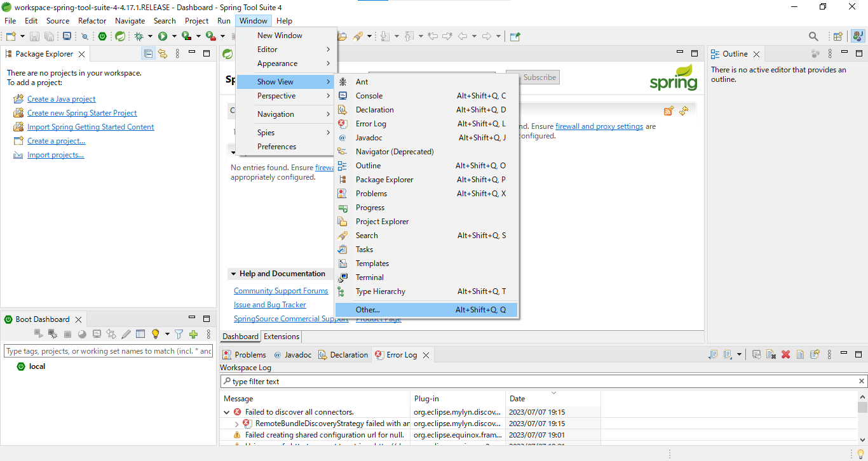
Task: Click the red X Delete Log icon
Action: 785,354
